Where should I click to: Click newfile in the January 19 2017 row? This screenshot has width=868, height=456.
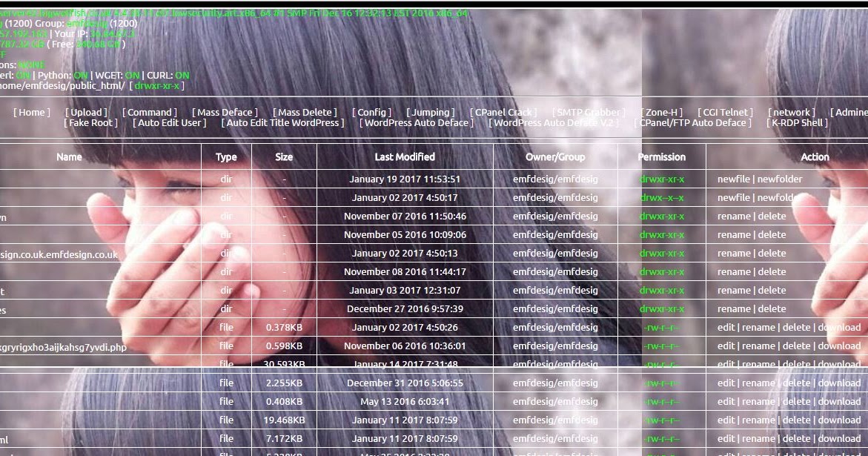[734, 179]
